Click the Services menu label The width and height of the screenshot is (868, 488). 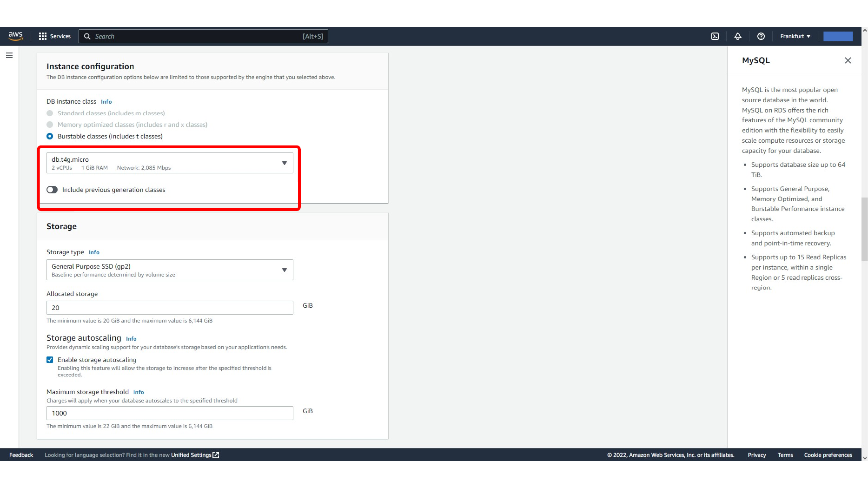60,36
